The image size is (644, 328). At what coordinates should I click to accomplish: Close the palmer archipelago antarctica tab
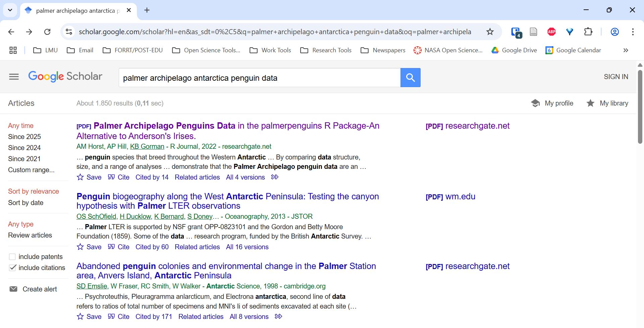click(x=129, y=10)
